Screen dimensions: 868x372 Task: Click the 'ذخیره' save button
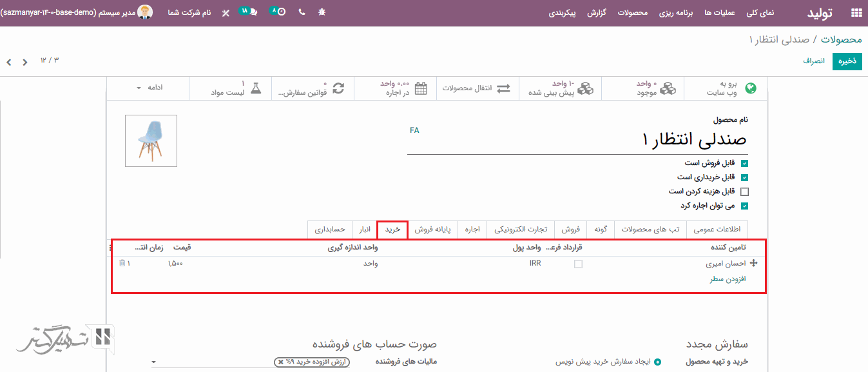coord(847,61)
